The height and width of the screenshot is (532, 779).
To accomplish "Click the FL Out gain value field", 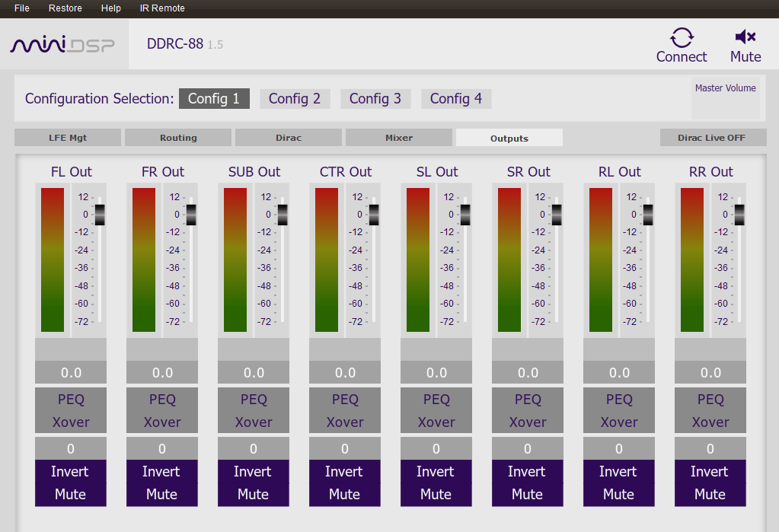I will click(x=71, y=372).
